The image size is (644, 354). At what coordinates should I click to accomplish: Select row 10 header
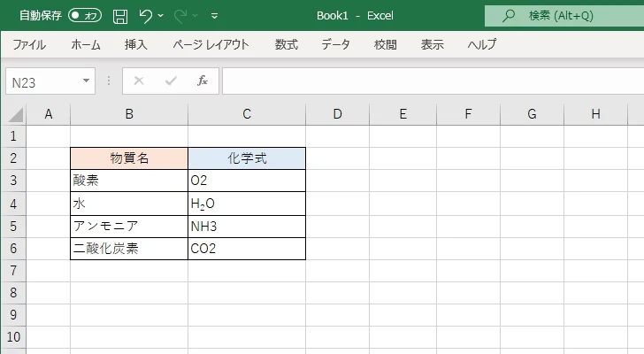(13, 337)
